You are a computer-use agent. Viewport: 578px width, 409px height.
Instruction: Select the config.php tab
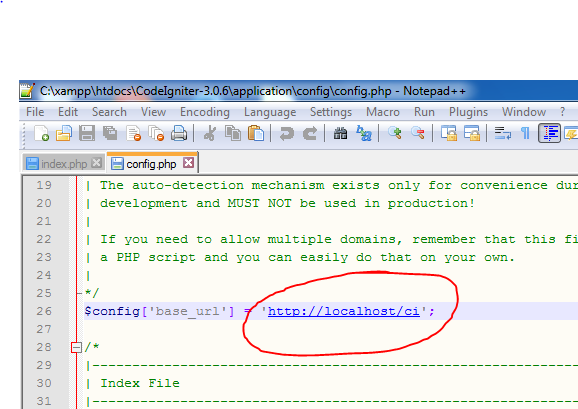pyautogui.click(x=151, y=164)
